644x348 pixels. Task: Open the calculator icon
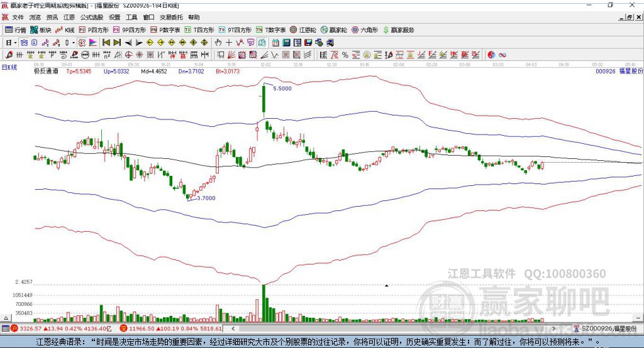[x=286, y=43]
